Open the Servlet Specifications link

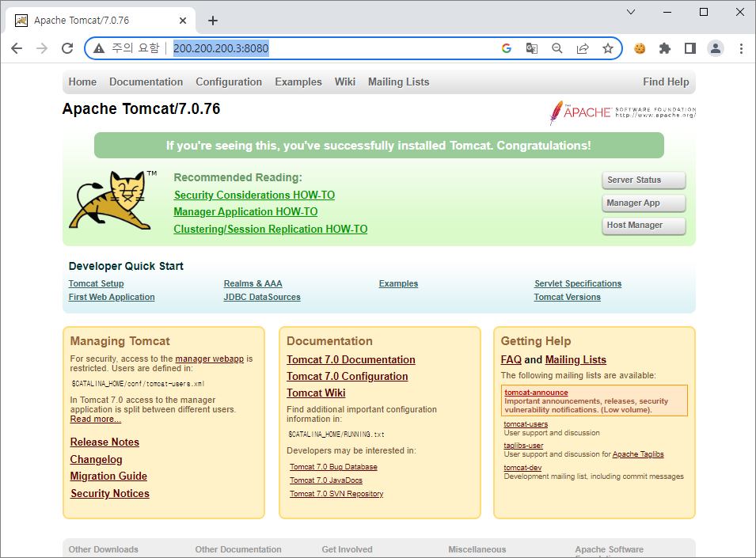coord(578,284)
